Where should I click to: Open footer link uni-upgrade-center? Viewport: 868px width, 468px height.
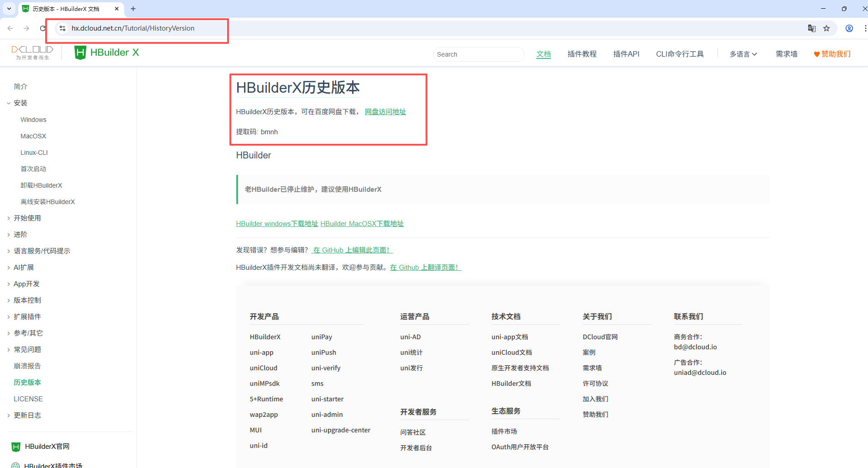[341, 430]
